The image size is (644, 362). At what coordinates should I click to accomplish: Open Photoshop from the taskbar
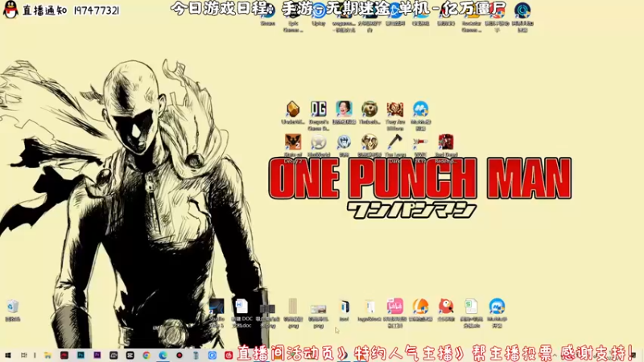[80, 356]
